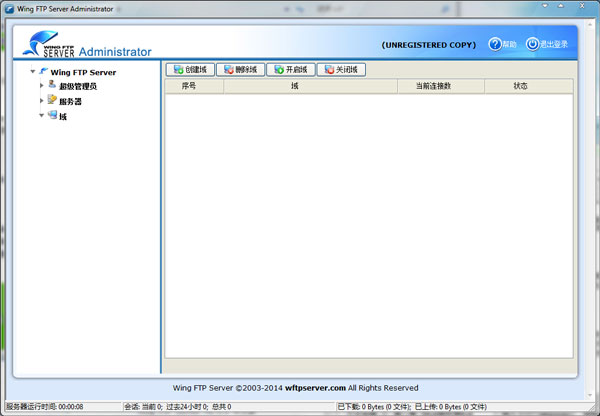Select 服务器 in the tree
Image resolution: width=600 pixels, height=416 pixels.
pos(70,101)
